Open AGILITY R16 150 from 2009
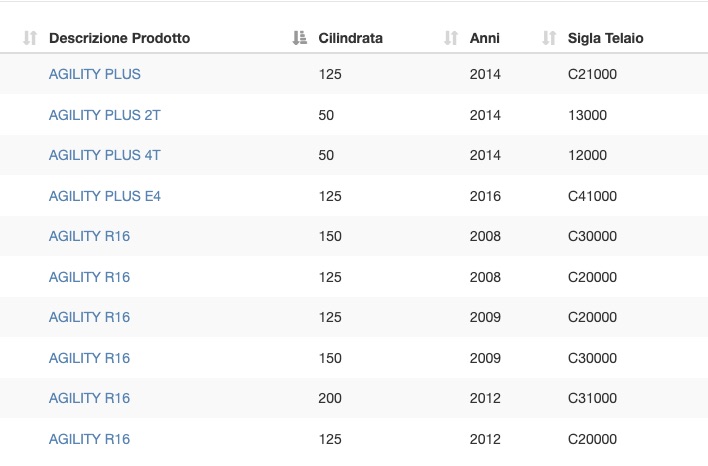This screenshot has height=466, width=708. click(89, 359)
